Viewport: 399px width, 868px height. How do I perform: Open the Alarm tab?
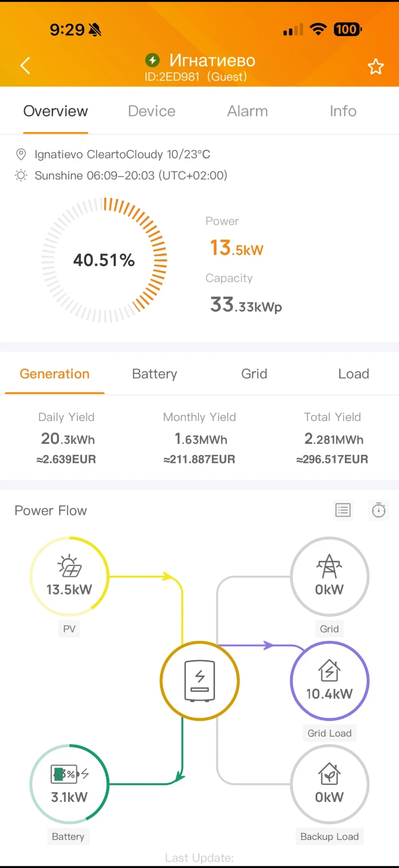pos(247,111)
